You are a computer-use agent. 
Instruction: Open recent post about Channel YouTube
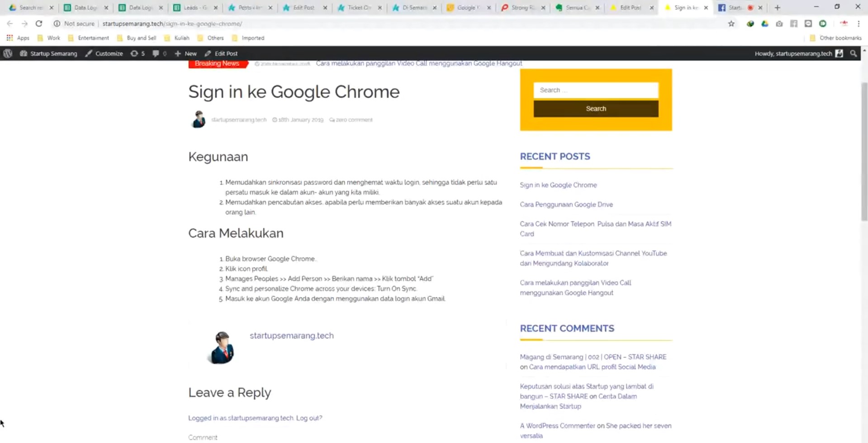(x=593, y=258)
